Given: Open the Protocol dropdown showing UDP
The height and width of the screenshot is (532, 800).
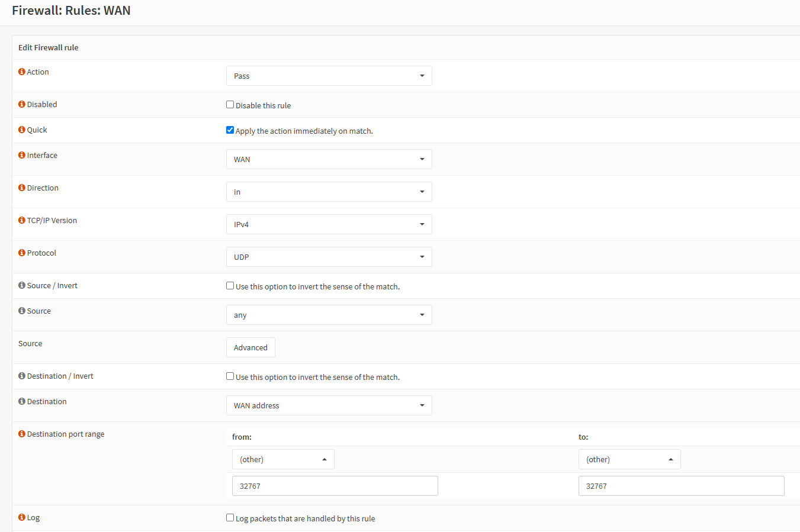Looking at the screenshot, I should [x=329, y=256].
